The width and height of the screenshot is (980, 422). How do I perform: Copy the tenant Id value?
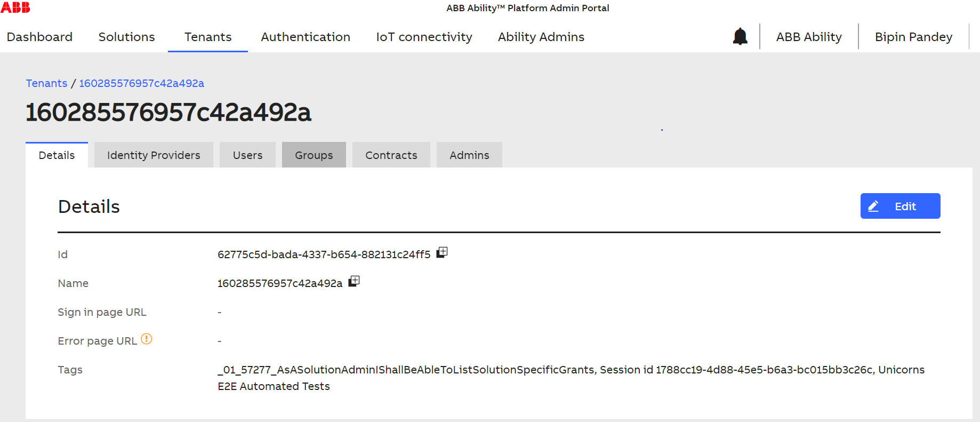[x=442, y=252]
